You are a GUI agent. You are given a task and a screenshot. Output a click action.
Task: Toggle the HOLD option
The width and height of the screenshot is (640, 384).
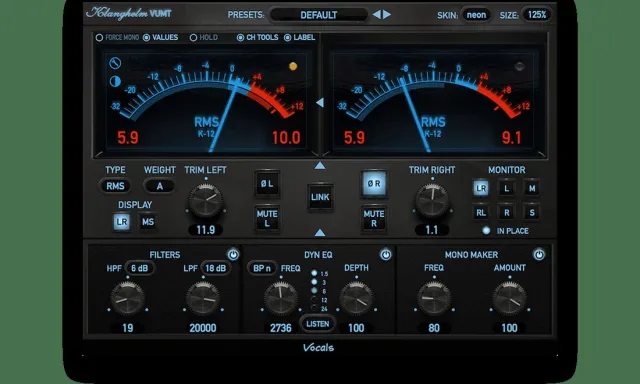(x=204, y=38)
